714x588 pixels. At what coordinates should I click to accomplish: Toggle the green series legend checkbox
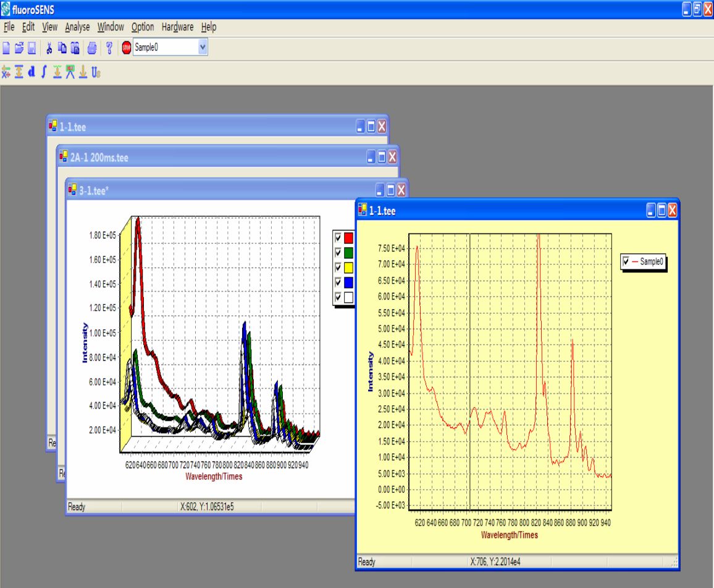[338, 253]
